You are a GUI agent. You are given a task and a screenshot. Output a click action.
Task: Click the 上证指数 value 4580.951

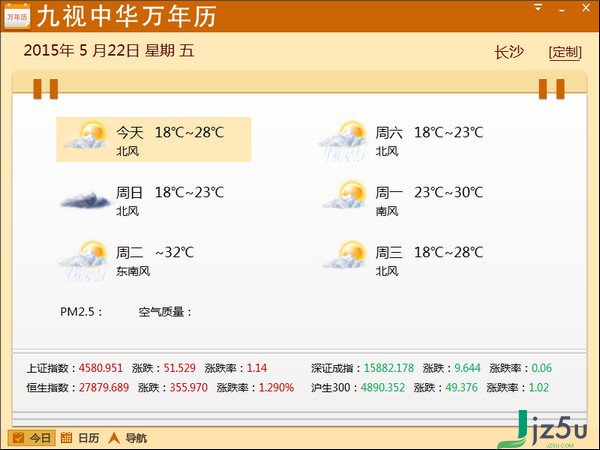pyautogui.click(x=101, y=368)
